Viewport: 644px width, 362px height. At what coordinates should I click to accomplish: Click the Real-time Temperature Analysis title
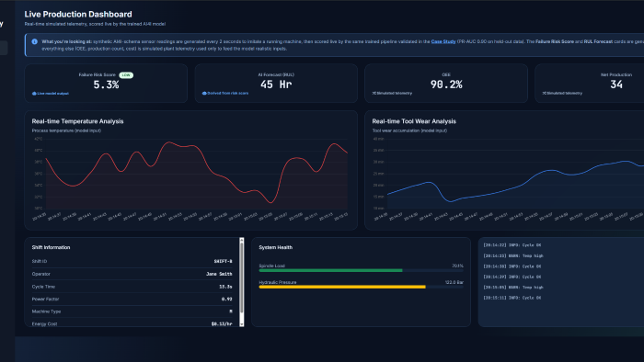pyautogui.click(x=77, y=121)
